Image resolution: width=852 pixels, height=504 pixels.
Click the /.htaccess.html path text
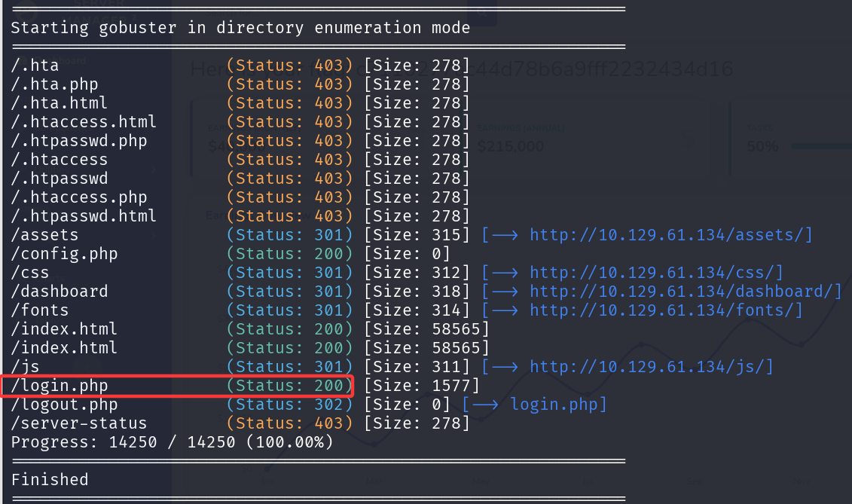pos(84,122)
